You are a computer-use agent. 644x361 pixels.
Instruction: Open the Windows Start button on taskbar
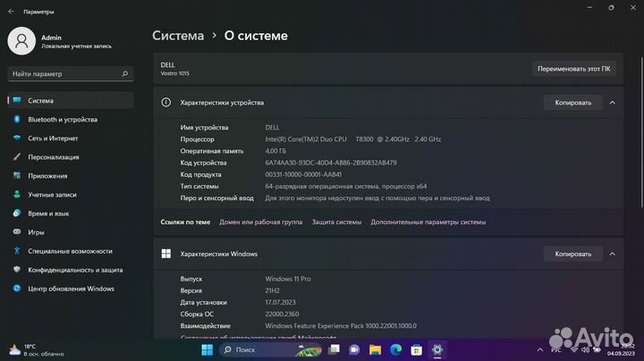click(208, 350)
